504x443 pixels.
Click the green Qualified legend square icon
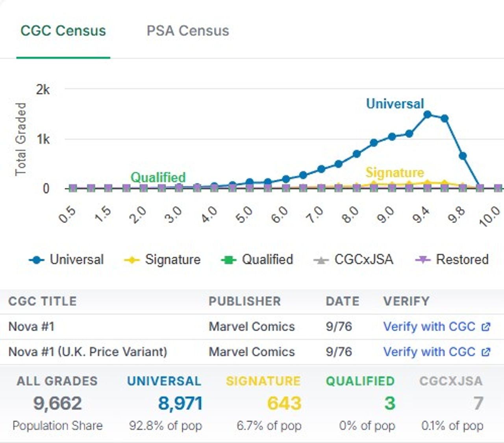(x=228, y=260)
